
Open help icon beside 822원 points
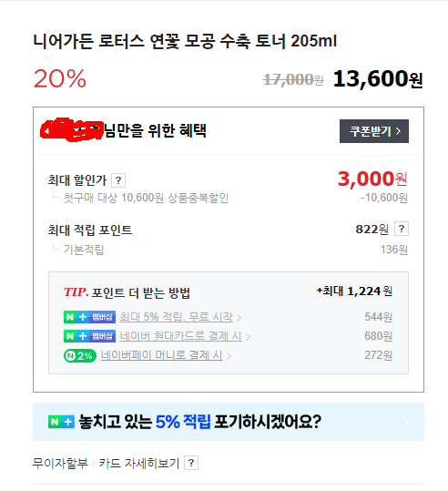(x=402, y=229)
